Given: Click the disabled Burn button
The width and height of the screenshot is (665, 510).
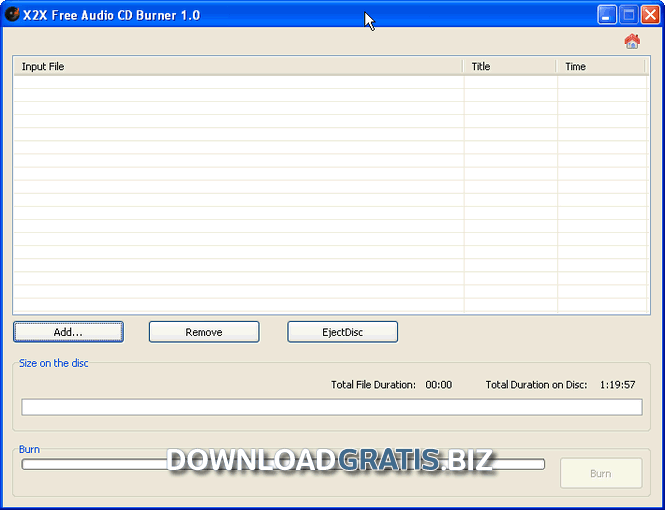Looking at the screenshot, I should coord(601,473).
